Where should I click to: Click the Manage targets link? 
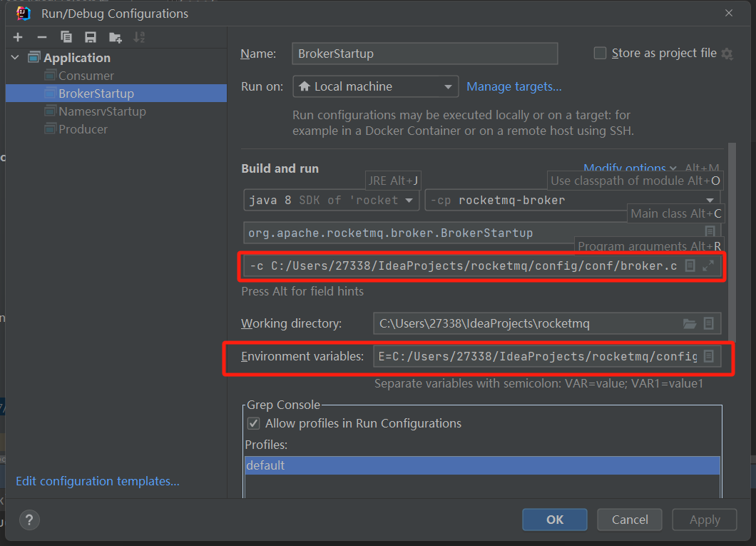tap(514, 87)
